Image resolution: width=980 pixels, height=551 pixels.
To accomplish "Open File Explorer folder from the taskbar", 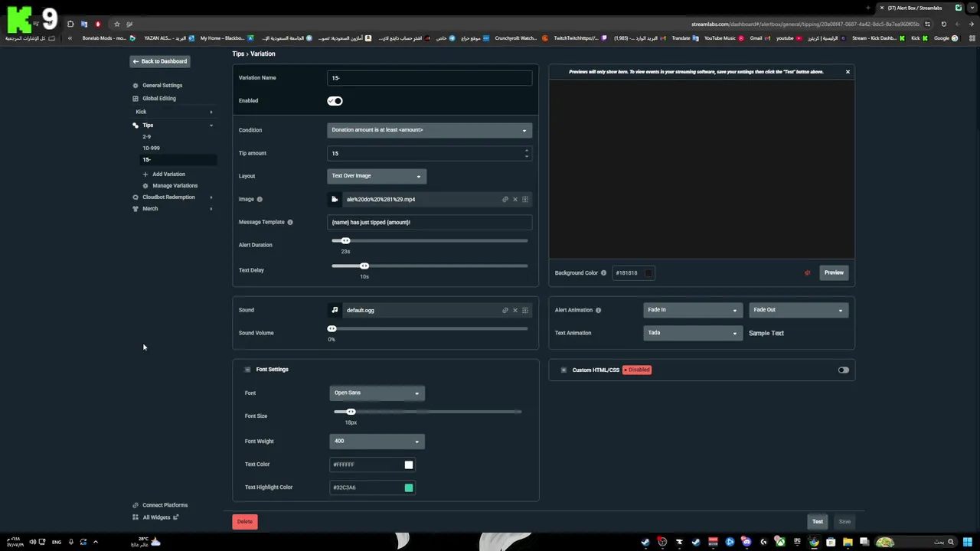I will pyautogui.click(x=848, y=542).
